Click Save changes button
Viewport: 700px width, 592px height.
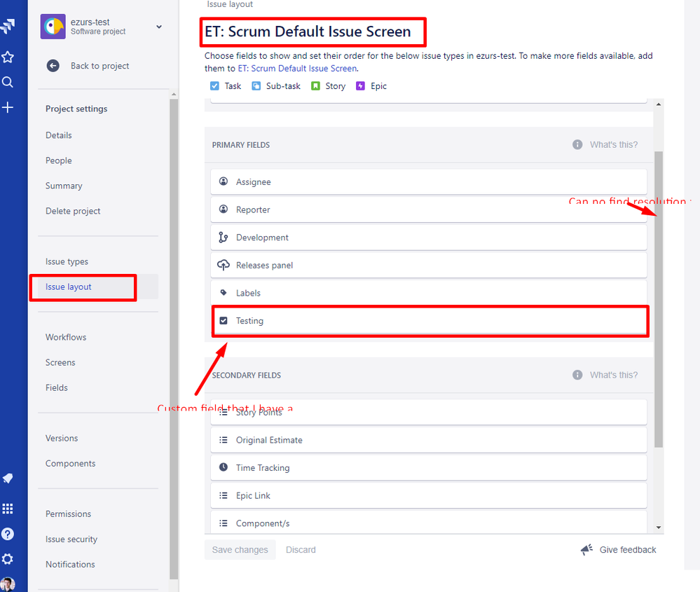(x=240, y=549)
